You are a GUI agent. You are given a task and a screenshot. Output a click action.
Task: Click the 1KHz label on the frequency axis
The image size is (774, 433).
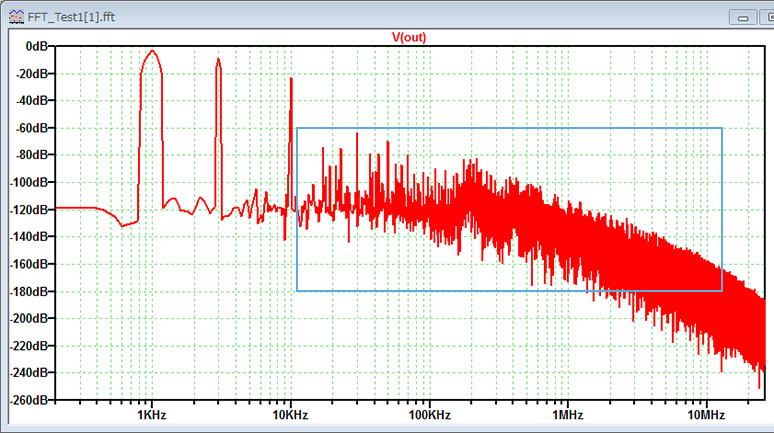coord(151,414)
